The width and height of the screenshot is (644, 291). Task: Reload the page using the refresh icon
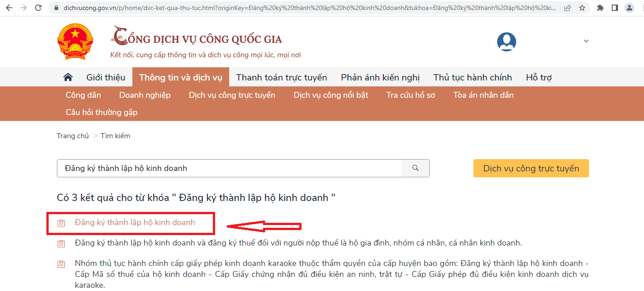pyautogui.click(x=38, y=7)
